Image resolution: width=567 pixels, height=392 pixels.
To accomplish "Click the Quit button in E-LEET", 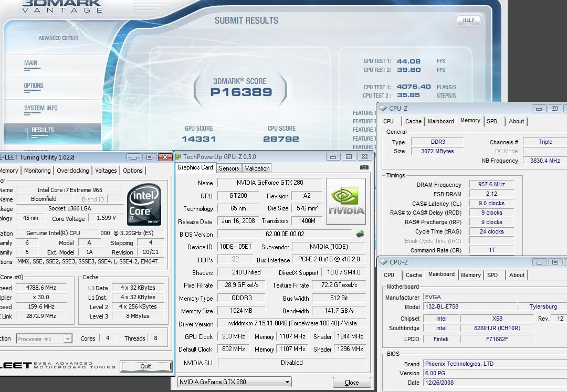I will 146,366.
